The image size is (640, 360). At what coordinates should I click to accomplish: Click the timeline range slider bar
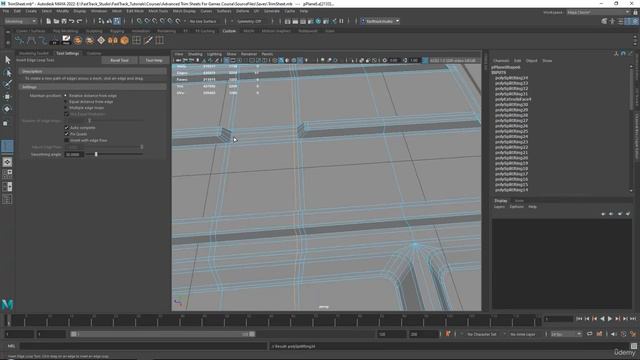pyautogui.click(x=163, y=334)
